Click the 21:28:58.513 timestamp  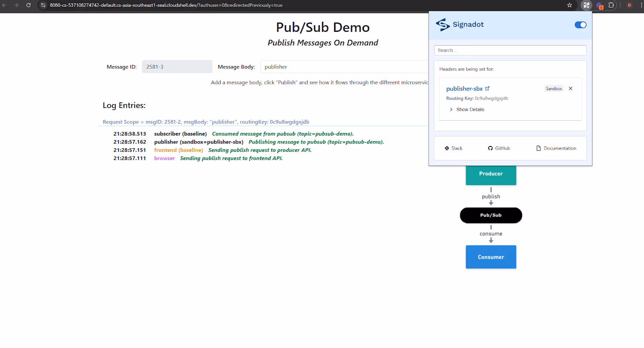[130, 134]
